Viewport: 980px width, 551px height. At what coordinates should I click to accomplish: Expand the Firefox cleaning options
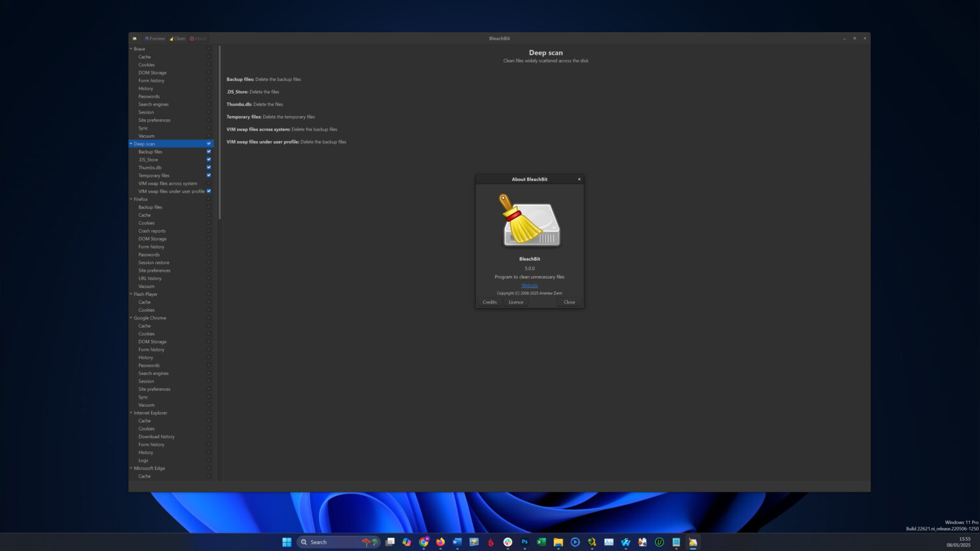[x=131, y=199]
